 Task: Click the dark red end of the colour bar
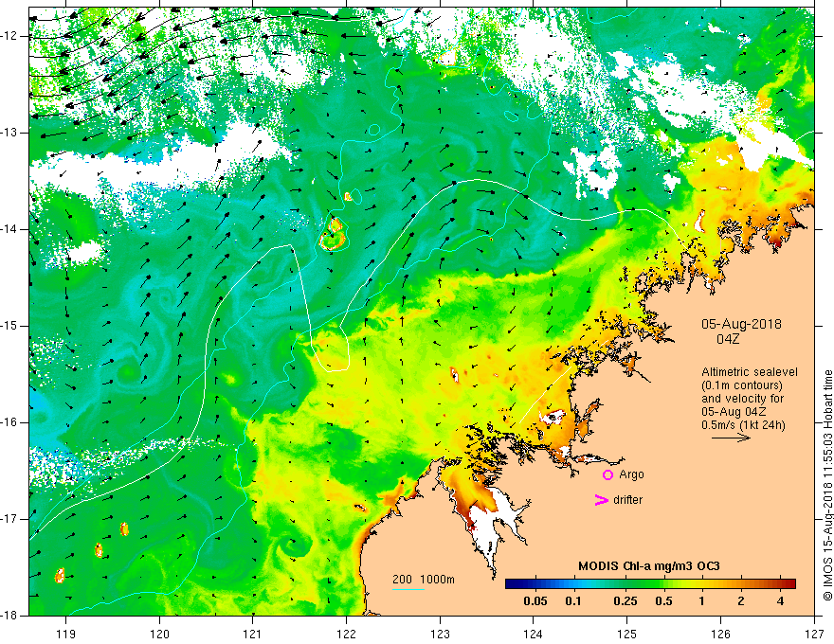pos(791,584)
